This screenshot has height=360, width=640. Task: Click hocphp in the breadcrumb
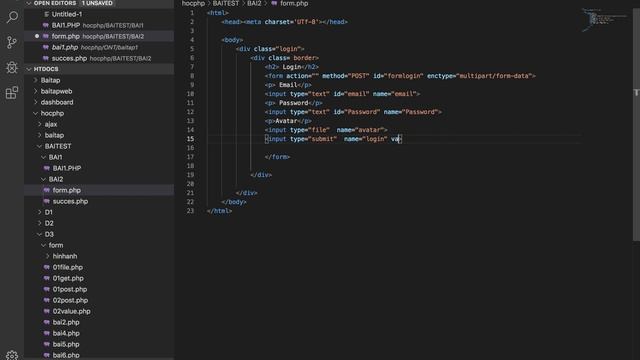193,3
